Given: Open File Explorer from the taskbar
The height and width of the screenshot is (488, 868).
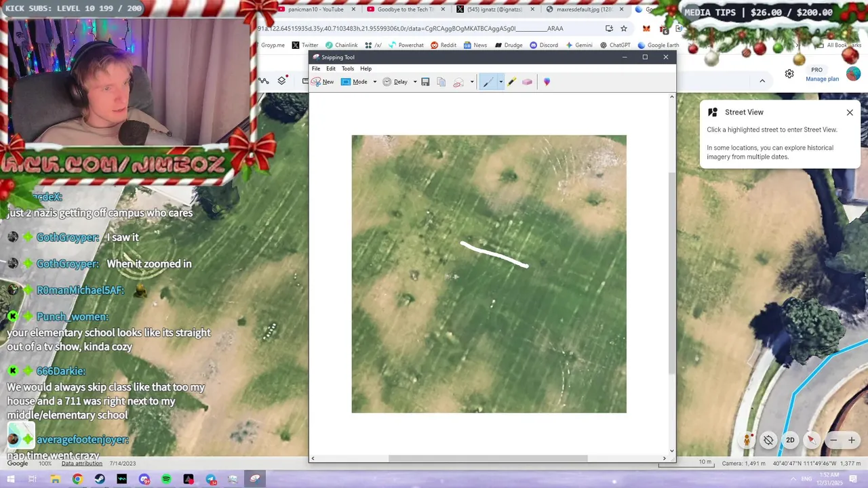Looking at the screenshot, I should pyautogui.click(x=56, y=479).
